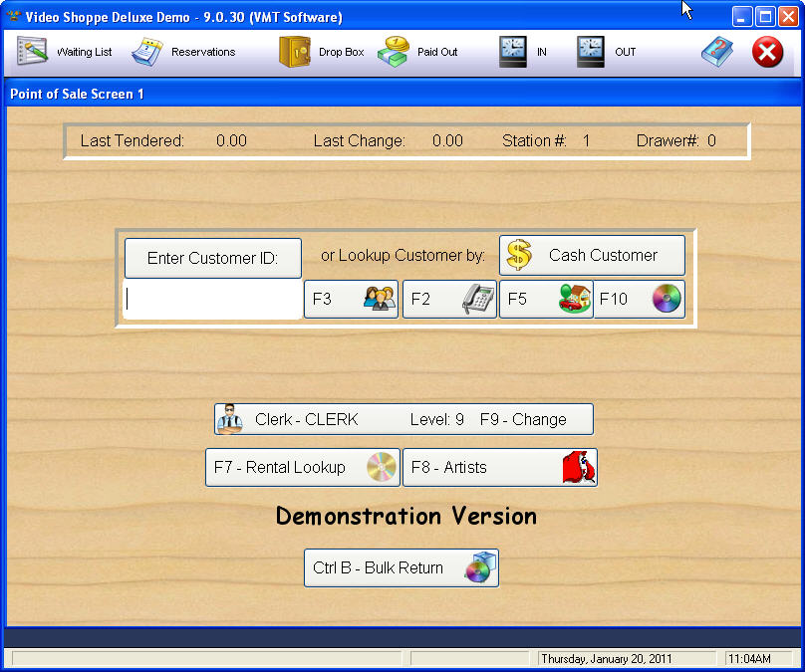Screen dimensions: 805x672
Task: Click the Enter Customer ID button
Action: coord(212,258)
